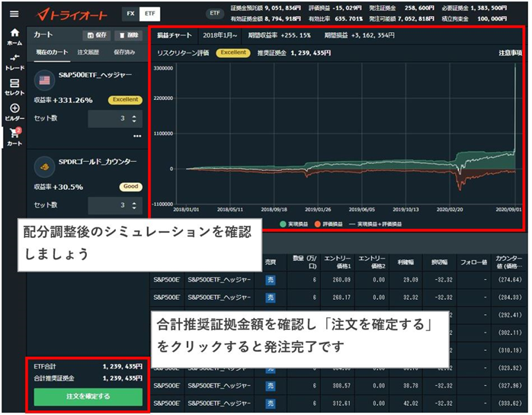Image resolution: width=532 pixels, height=415 pixels.
Task: Open the 注意事項 link
Action: click(511, 53)
